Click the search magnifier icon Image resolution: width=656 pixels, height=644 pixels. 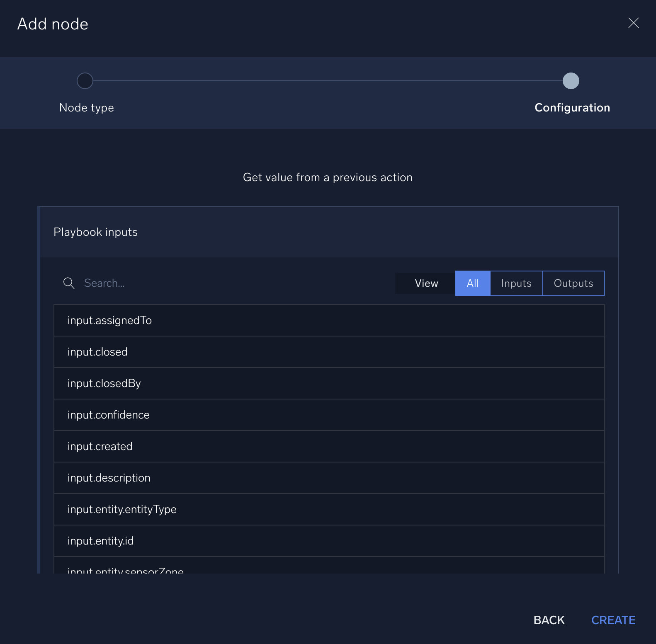point(69,283)
